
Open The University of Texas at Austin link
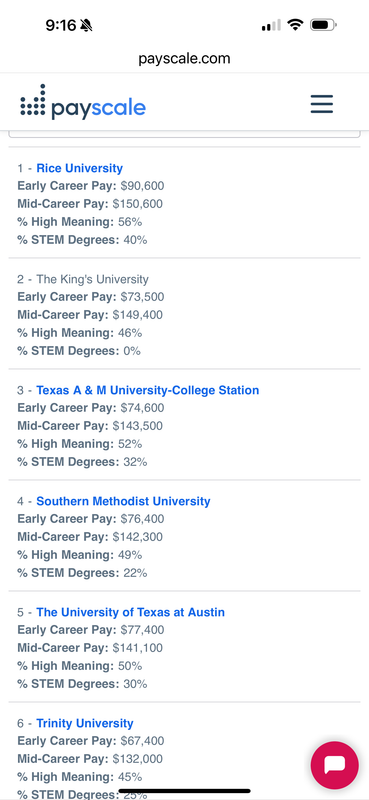130,612
